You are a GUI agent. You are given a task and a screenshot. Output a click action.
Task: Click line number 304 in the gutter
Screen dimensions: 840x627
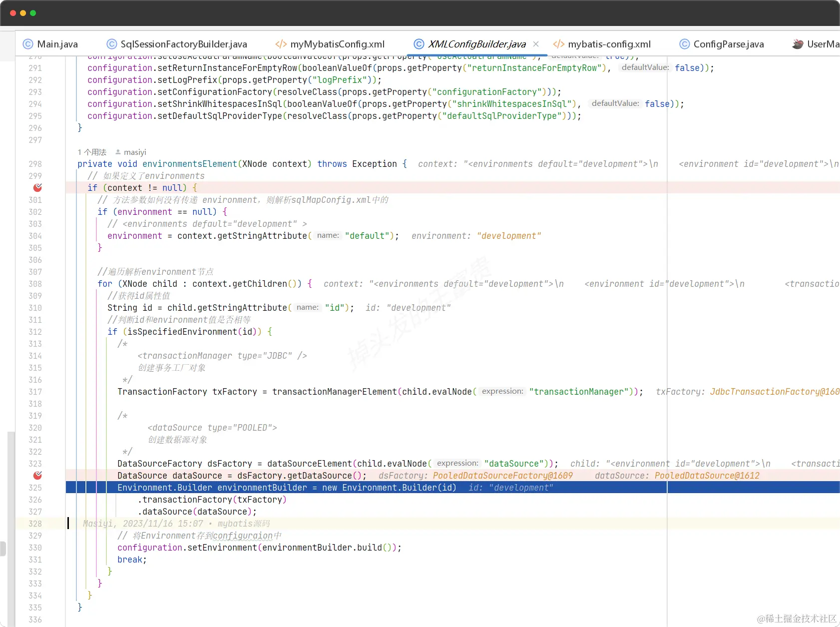tap(35, 236)
